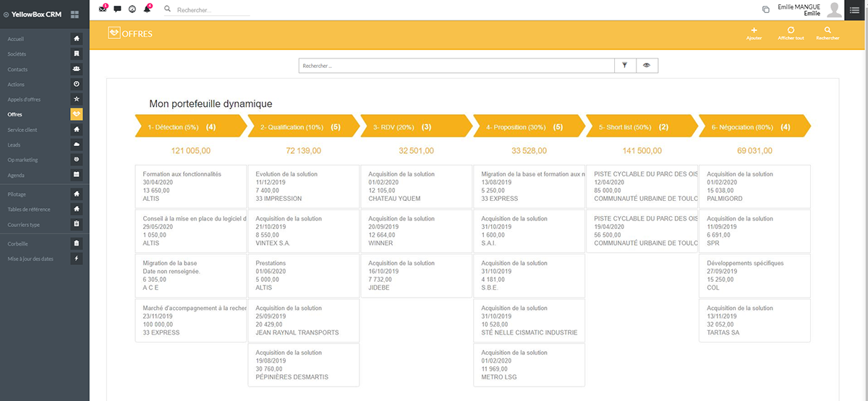Open the CHATEAU YQUEM offer card

[x=417, y=186]
